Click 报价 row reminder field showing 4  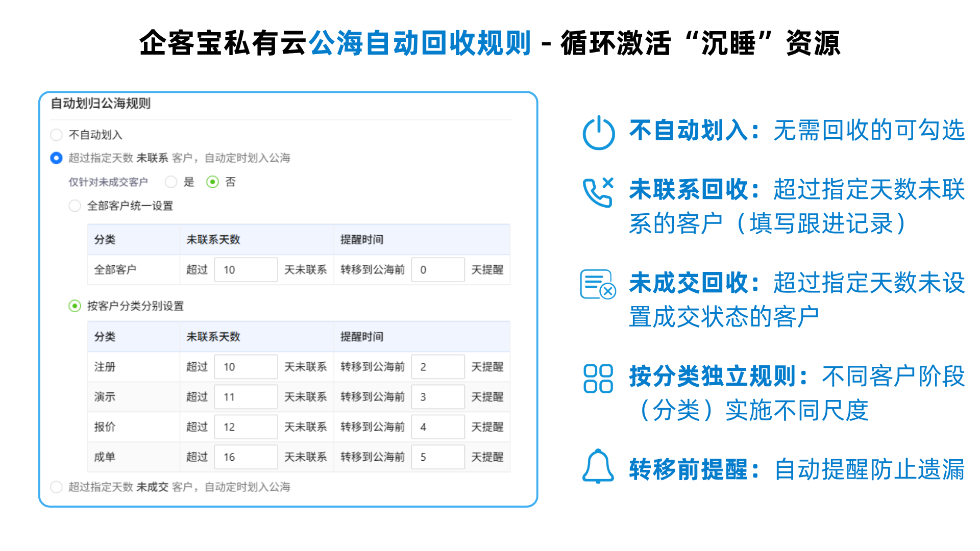pos(438,427)
